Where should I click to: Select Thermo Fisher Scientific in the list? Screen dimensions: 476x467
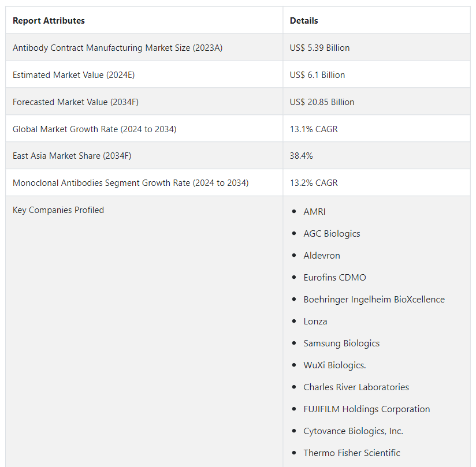pyautogui.click(x=351, y=453)
